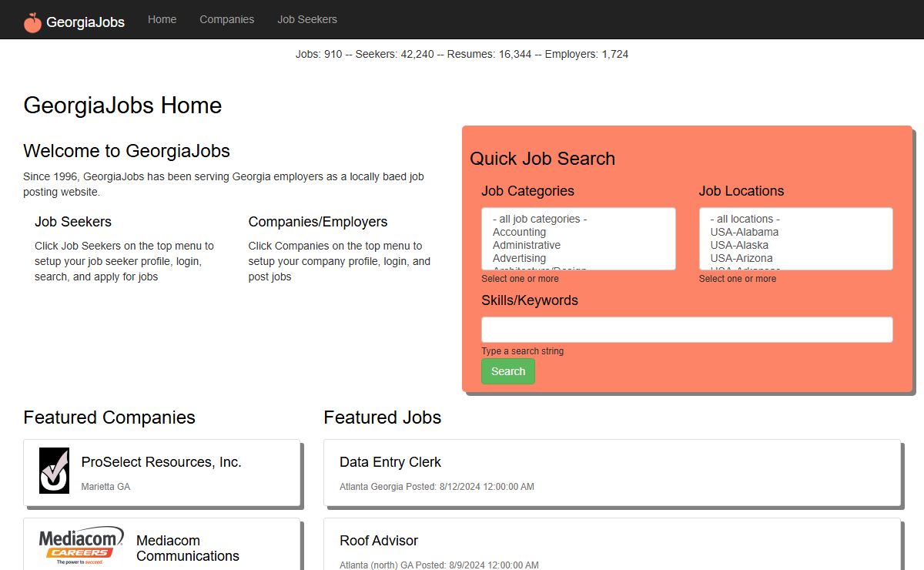
Task: Click the 'Companies/Employers' section heading
Action: pyautogui.click(x=318, y=222)
